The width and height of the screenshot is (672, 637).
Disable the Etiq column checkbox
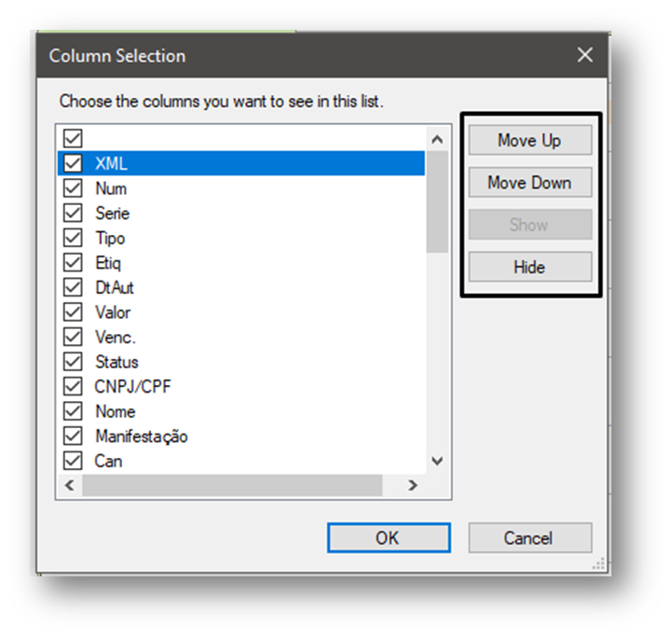[x=73, y=262]
